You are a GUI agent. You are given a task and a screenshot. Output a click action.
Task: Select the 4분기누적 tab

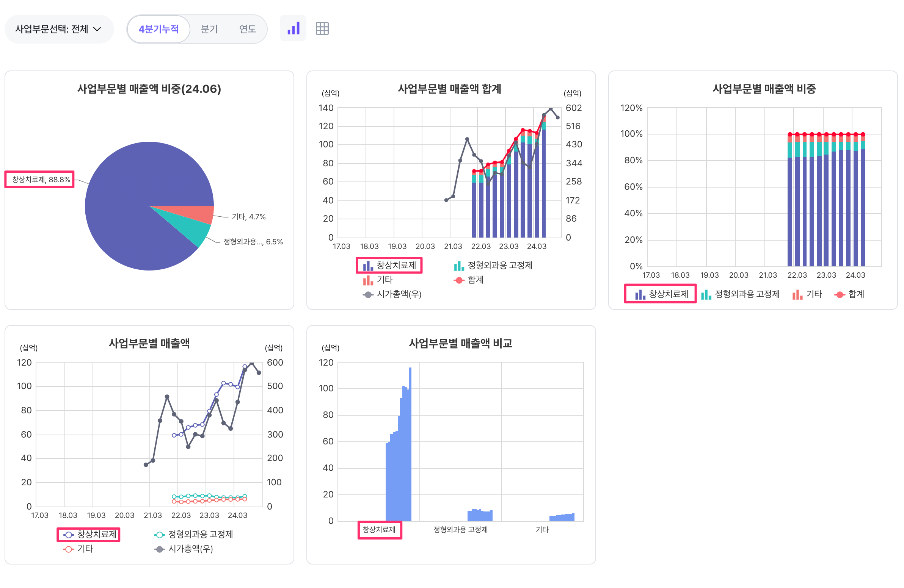point(159,29)
